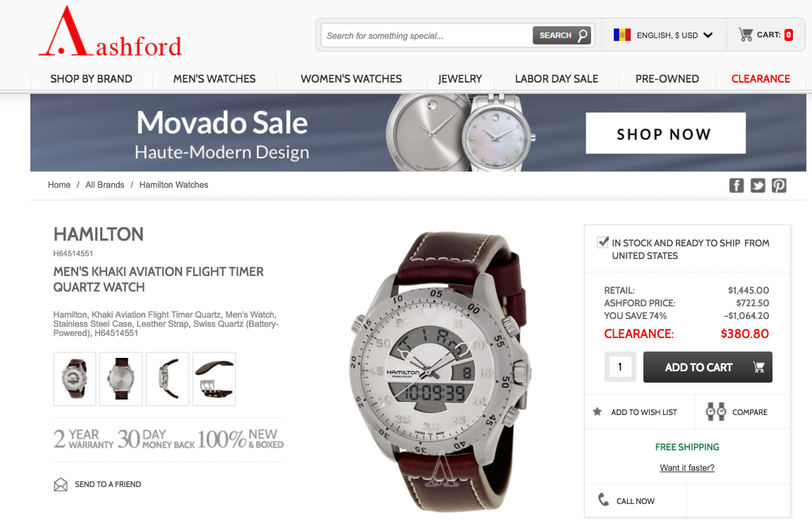Toggle the In Stock checkbox
Screen dimensions: 812x528
click(602, 242)
